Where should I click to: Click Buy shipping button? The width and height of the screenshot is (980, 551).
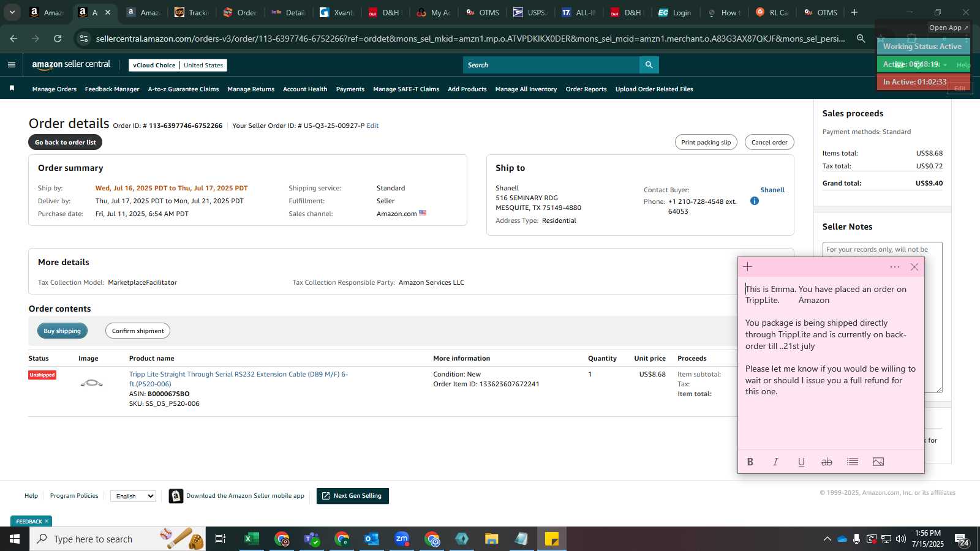pyautogui.click(x=62, y=331)
